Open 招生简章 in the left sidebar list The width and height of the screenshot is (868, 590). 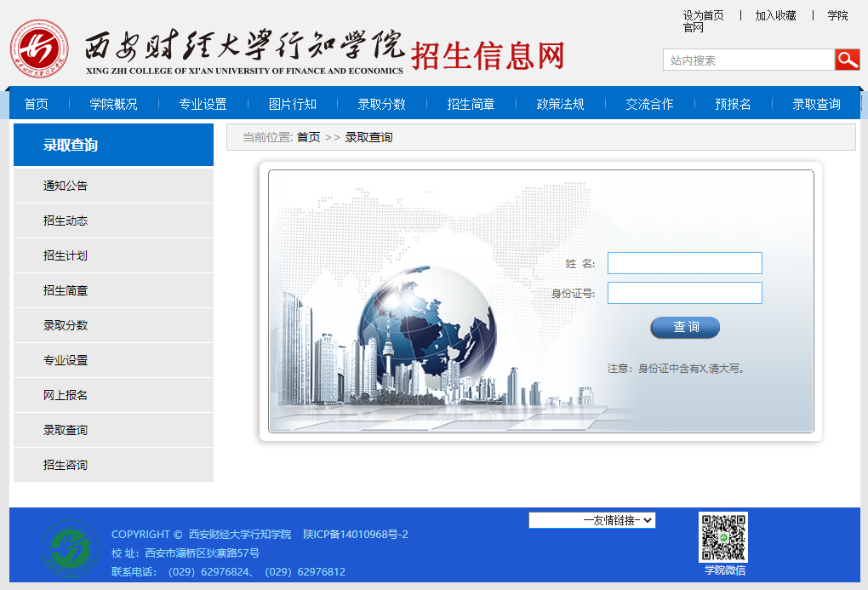(113, 290)
